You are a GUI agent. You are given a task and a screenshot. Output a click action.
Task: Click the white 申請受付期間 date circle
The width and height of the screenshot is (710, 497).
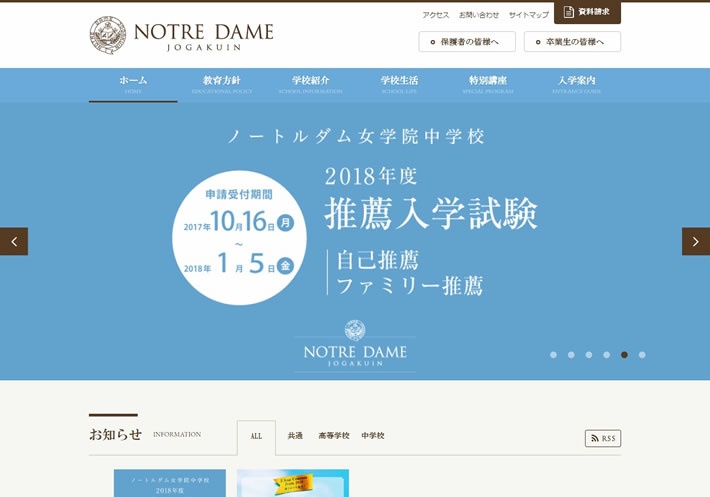[x=239, y=238]
